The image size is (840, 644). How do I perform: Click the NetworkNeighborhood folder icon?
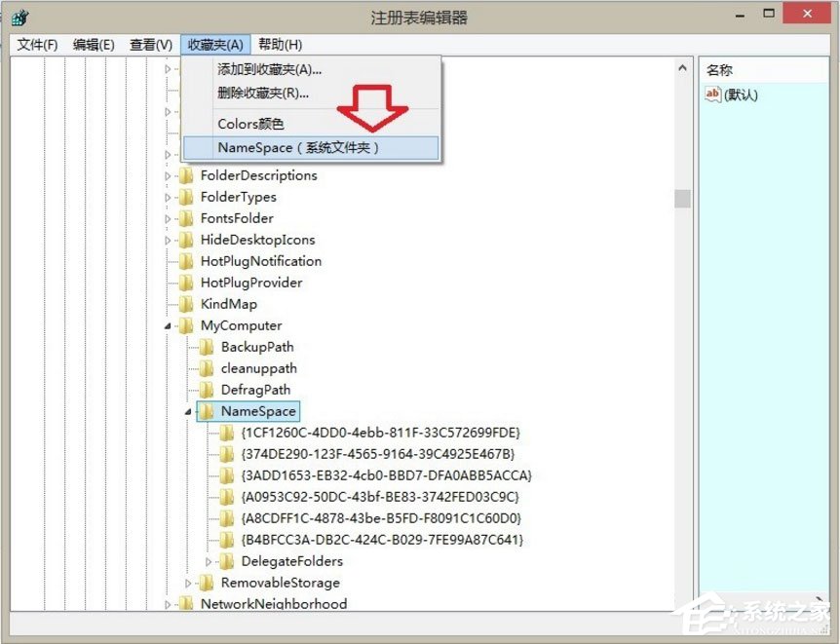tap(188, 604)
